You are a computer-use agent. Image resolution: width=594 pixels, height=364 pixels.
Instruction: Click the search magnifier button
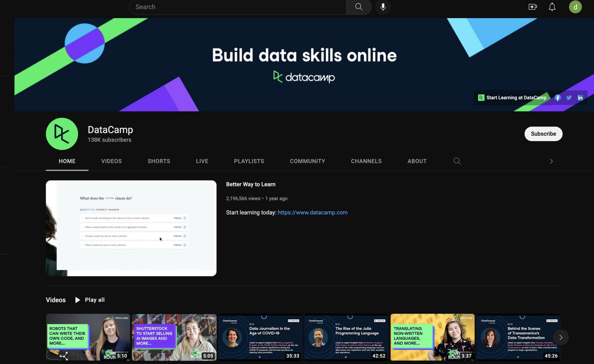[x=358, y=7]
